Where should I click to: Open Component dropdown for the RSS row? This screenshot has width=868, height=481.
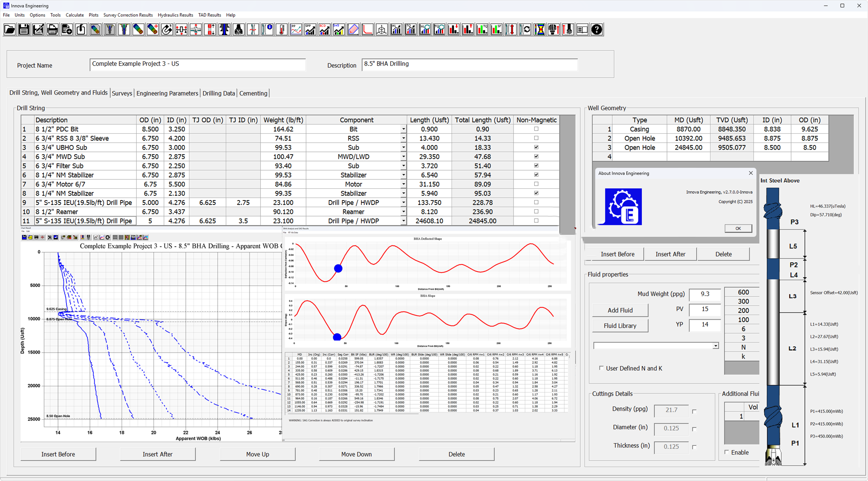[x=404, y=138]
